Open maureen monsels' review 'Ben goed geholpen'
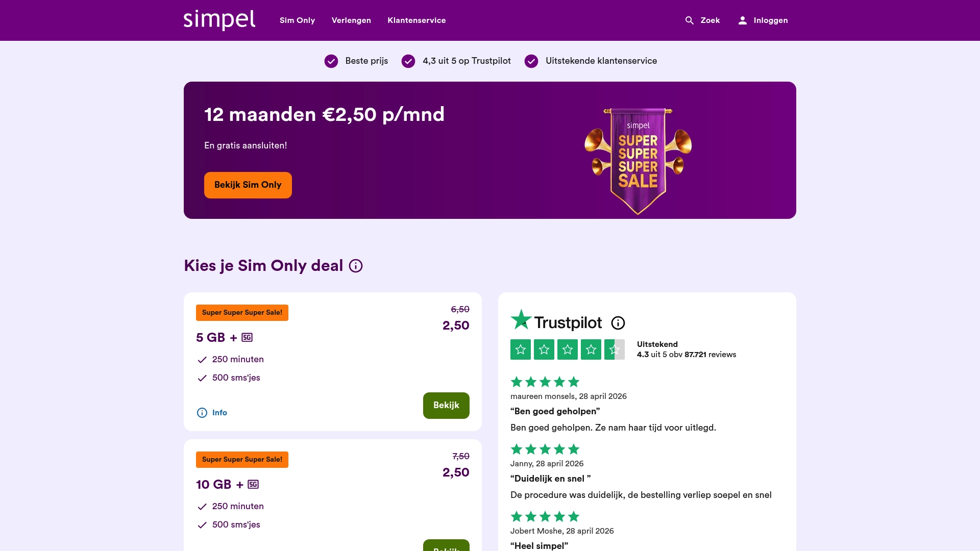This screenshot has height=551, width=980. [555, 411]
